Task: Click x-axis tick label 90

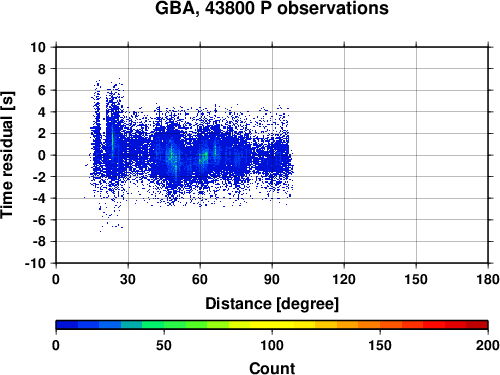Action: 272,279
